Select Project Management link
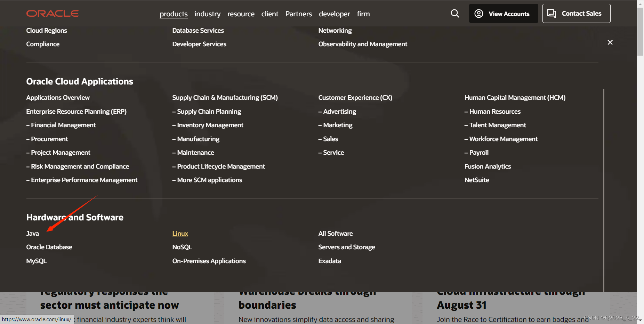Image resolution: width=644 pixels, height=324 pixels. click(58, 153)
